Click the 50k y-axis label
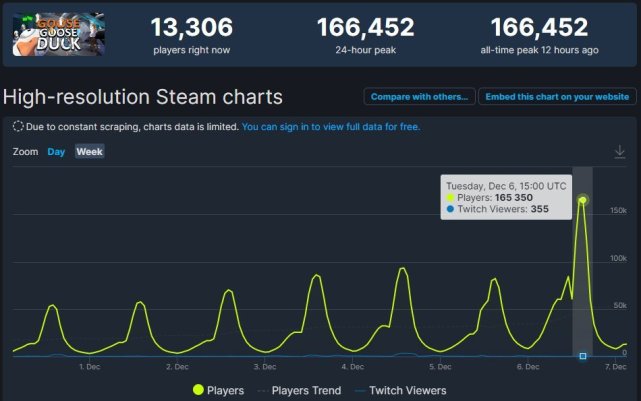 (x=620, y=305)
